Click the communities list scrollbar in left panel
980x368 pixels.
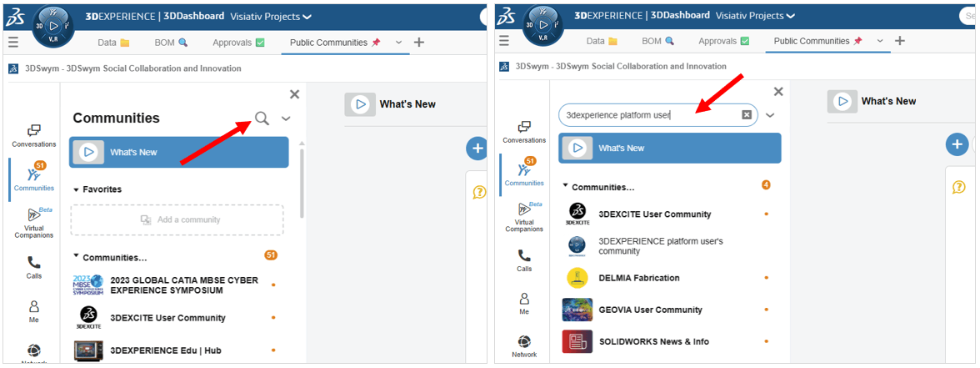click(x=302, y=182)
